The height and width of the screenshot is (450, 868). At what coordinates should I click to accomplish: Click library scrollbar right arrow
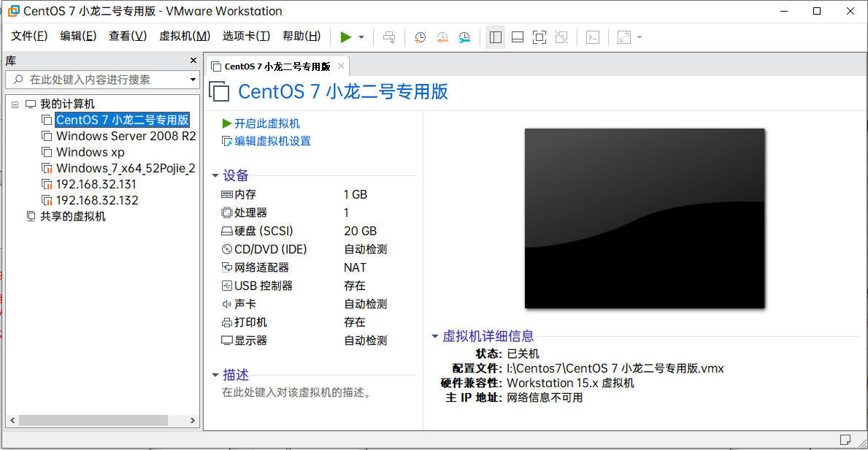[x=193, y=421]
